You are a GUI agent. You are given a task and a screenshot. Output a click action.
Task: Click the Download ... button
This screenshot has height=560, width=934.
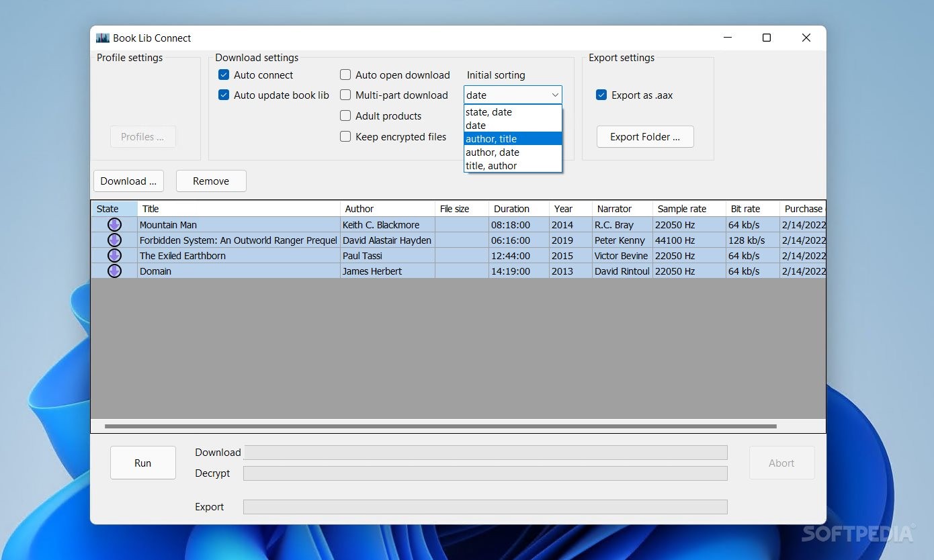128,181
